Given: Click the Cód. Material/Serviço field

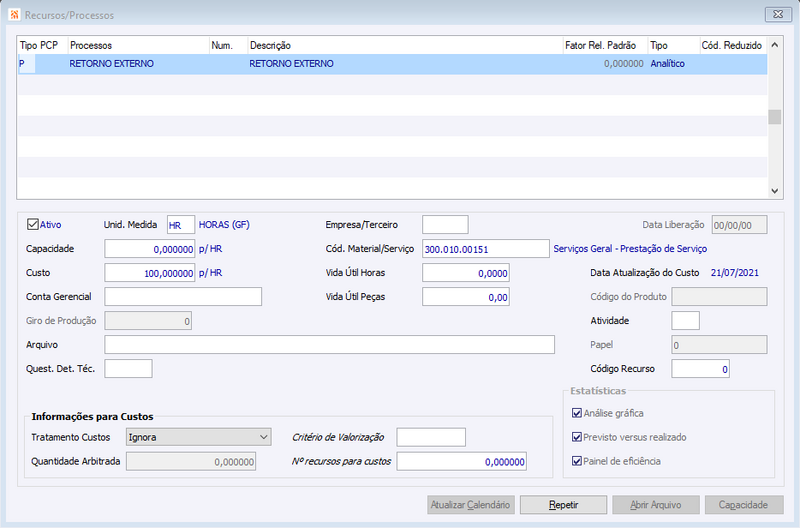Looking at the screenshot, I should (485, 249).
